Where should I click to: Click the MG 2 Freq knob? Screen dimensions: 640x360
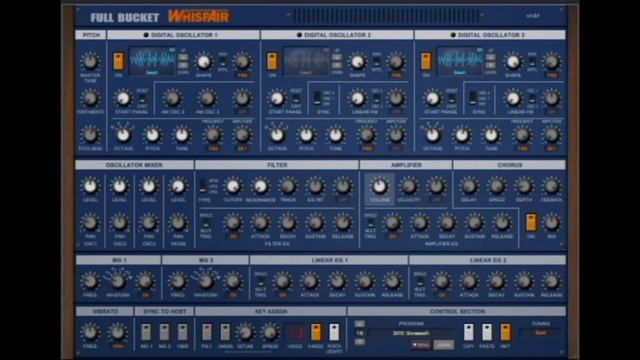coord(178,281)
